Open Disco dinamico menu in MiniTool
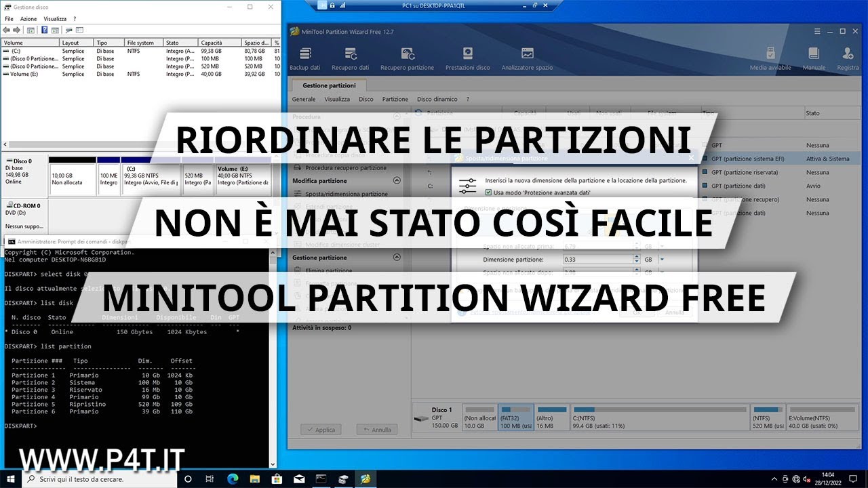The height and width of the screenshot is (488, 868). [x=437, y=99]
